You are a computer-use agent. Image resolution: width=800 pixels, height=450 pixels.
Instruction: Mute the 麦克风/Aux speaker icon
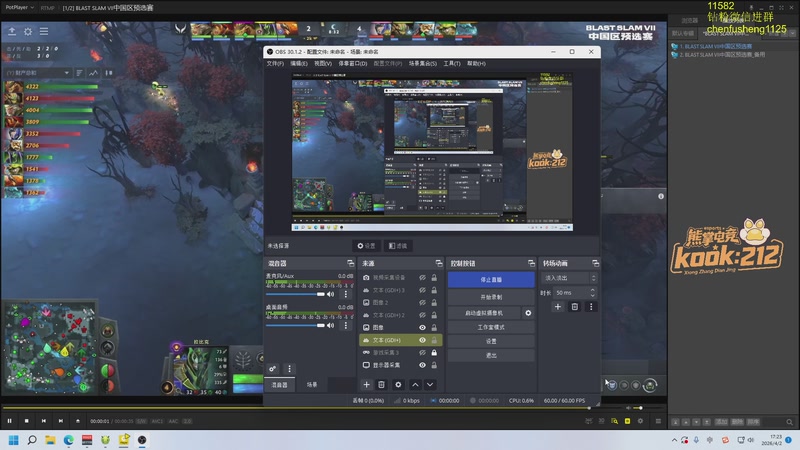[331, 294]
